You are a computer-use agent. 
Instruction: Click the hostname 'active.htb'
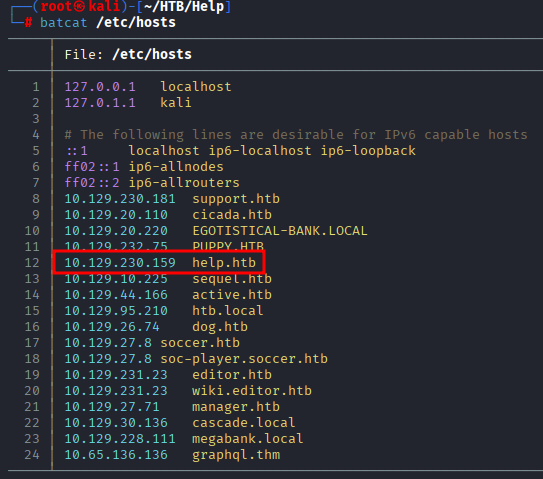point(232,295)
